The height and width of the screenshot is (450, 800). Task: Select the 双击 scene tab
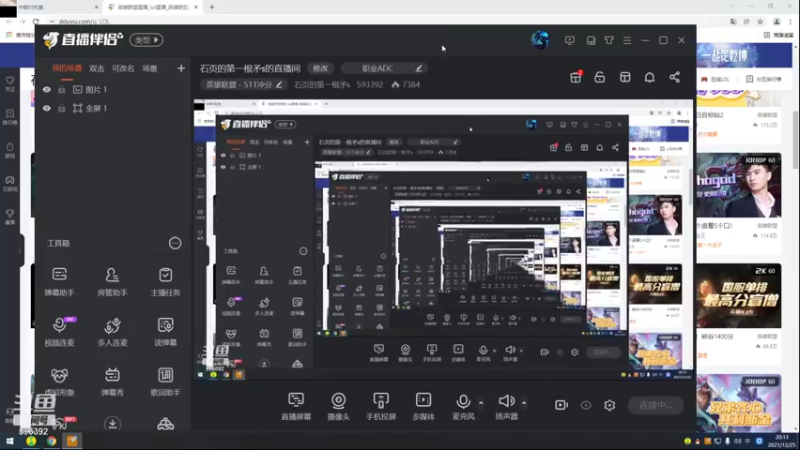[96, 68]
